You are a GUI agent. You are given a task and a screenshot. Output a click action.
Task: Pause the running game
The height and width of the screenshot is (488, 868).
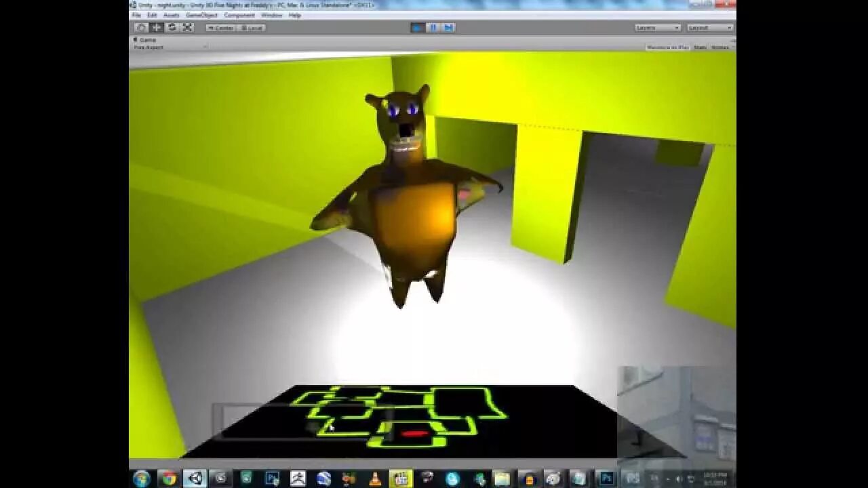click(433, 28)
